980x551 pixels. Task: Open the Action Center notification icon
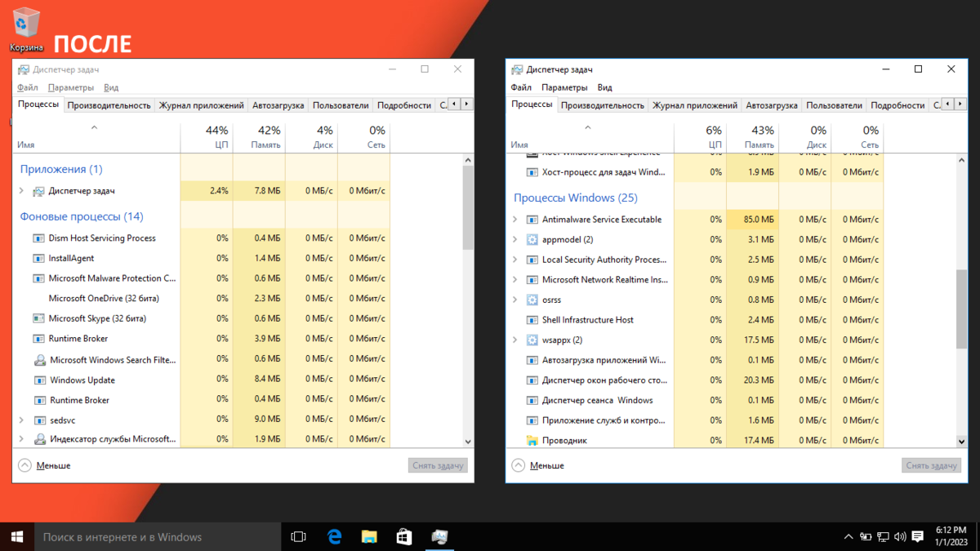(918, 536)
